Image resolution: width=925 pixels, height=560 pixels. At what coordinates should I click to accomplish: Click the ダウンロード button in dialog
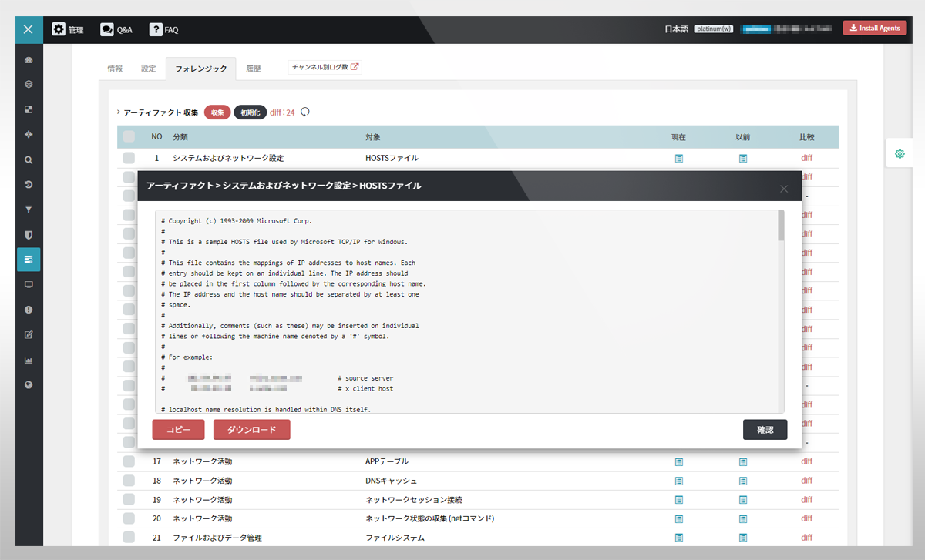pyautogui.click(x=251, y=430)
